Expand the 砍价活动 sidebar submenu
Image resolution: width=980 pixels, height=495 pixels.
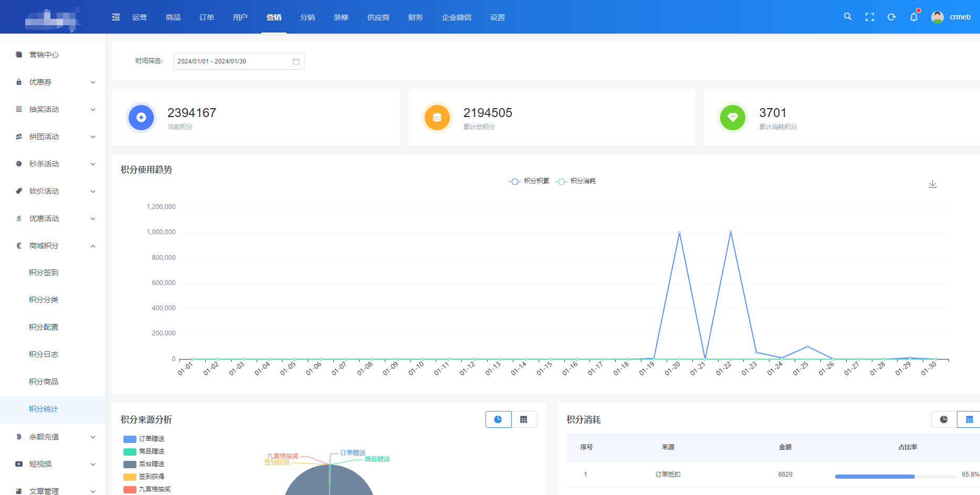[93, 191]
